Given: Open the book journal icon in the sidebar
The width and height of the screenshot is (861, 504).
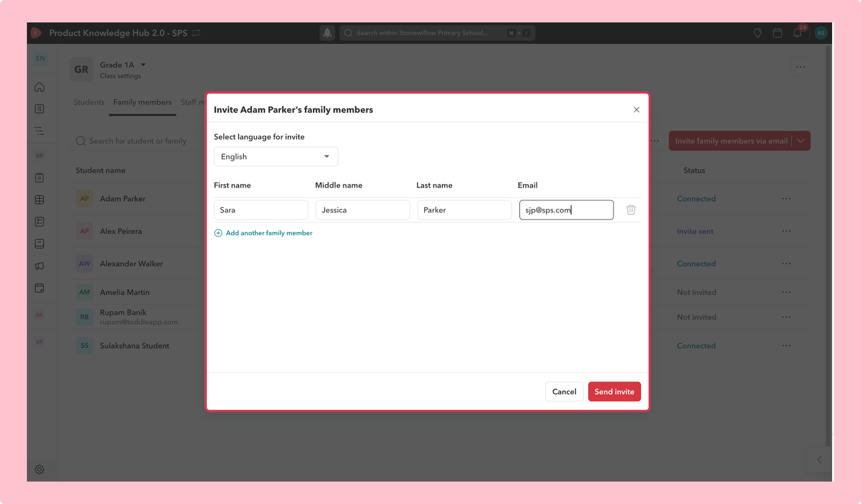Looking at the screenshot, I should point(39,244).
